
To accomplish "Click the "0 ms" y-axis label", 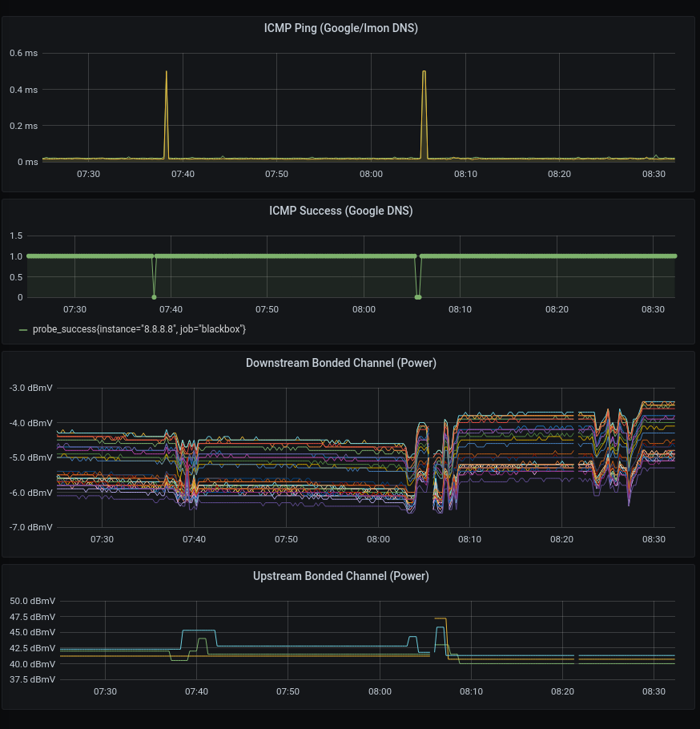I will (x=28, y=163).
